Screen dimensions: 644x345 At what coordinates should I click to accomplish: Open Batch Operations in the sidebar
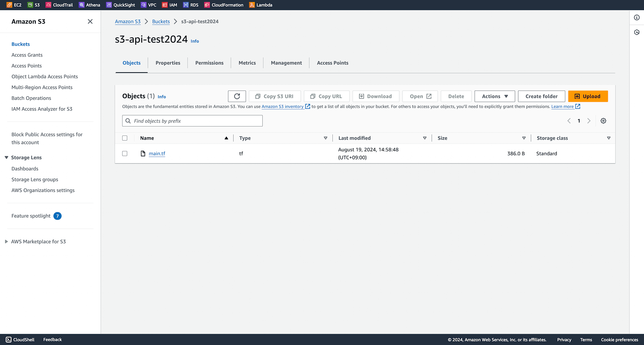[x=31, y=98]
